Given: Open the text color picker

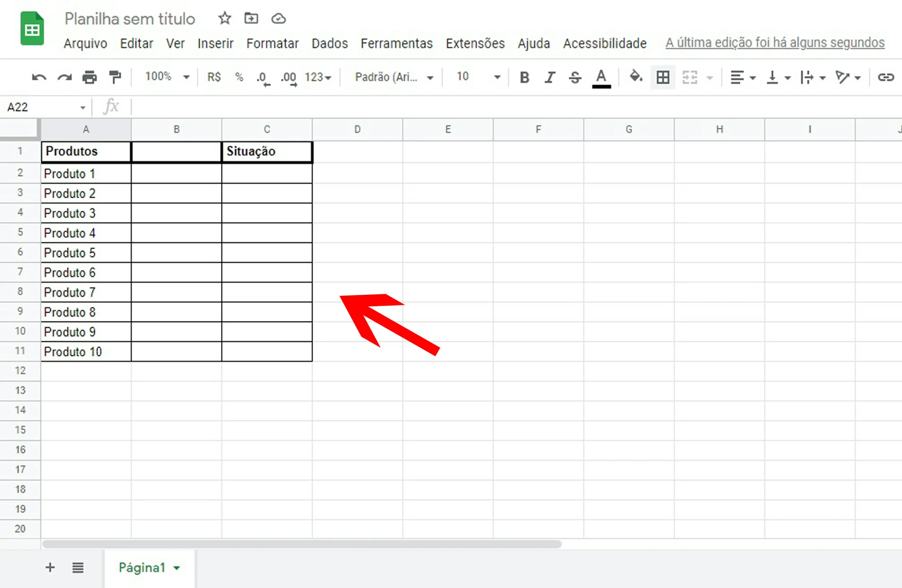Looking at the screenshot, I should click(x=601, y=79).
